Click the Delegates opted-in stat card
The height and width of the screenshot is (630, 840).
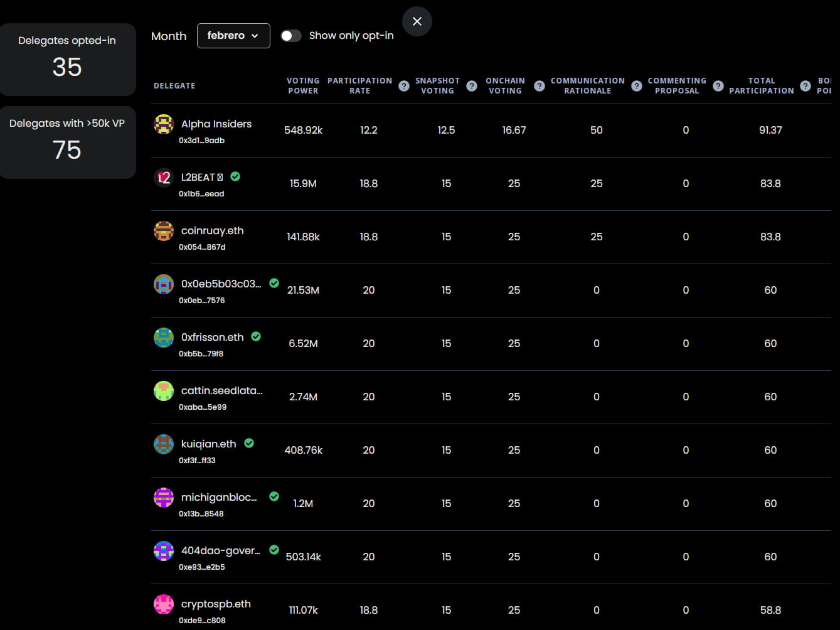(x=67, y=60)
